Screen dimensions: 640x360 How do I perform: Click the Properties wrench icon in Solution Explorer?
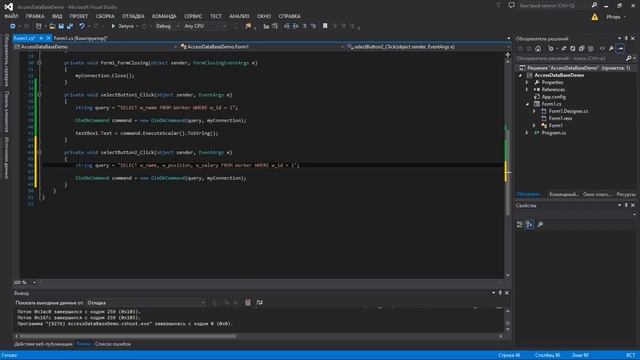[x=611, y=49]
